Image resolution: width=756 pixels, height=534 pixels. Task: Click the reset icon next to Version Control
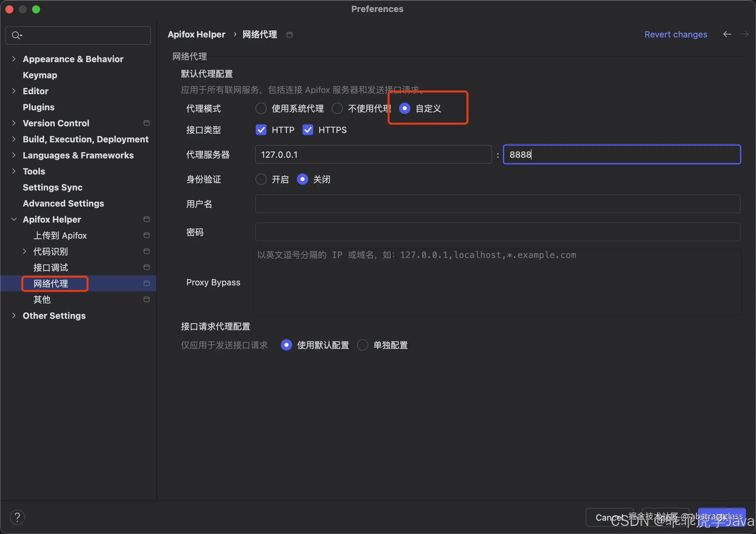pyautogui.click(x=146, y=123)
